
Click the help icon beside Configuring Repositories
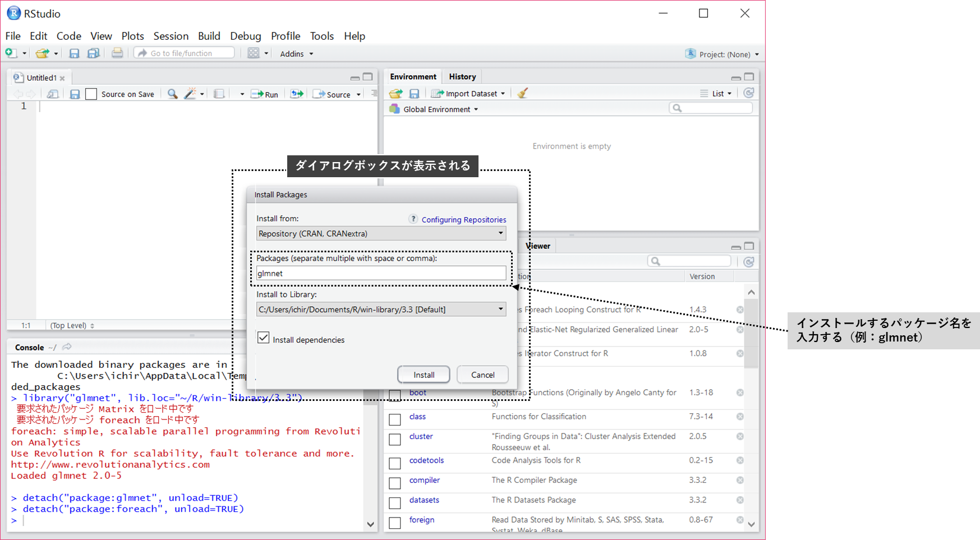[x=413, y=219]
